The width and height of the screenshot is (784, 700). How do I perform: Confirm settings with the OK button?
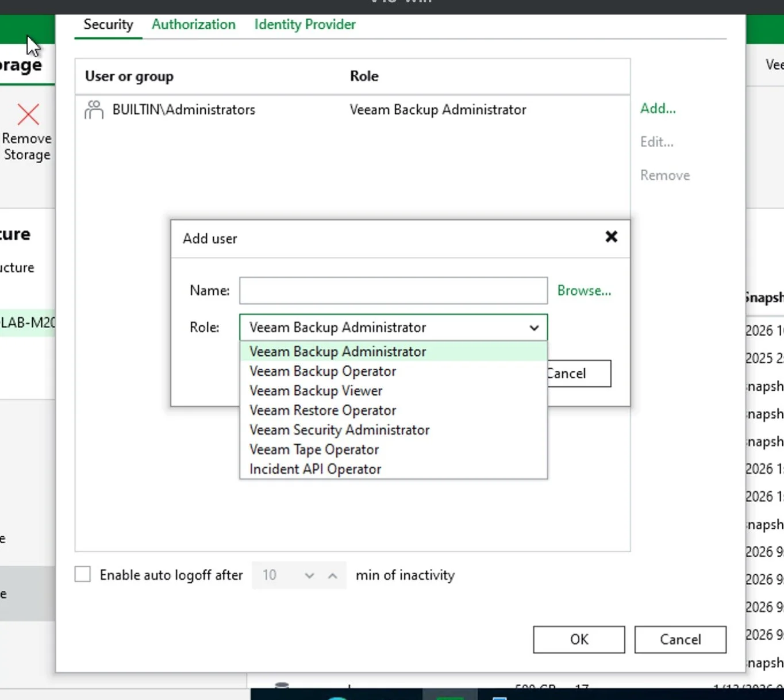click(x=578, y=640)
